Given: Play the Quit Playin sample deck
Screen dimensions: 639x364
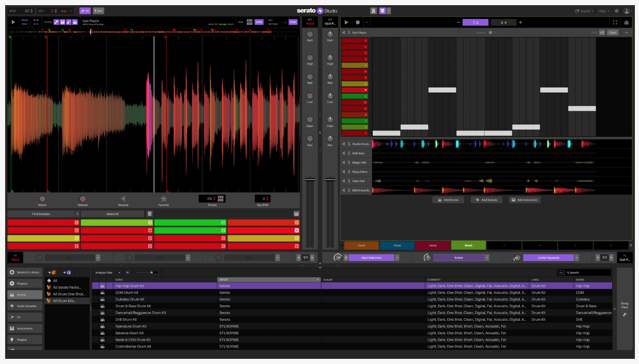Looking at the screenshot, I should [13, 22].
